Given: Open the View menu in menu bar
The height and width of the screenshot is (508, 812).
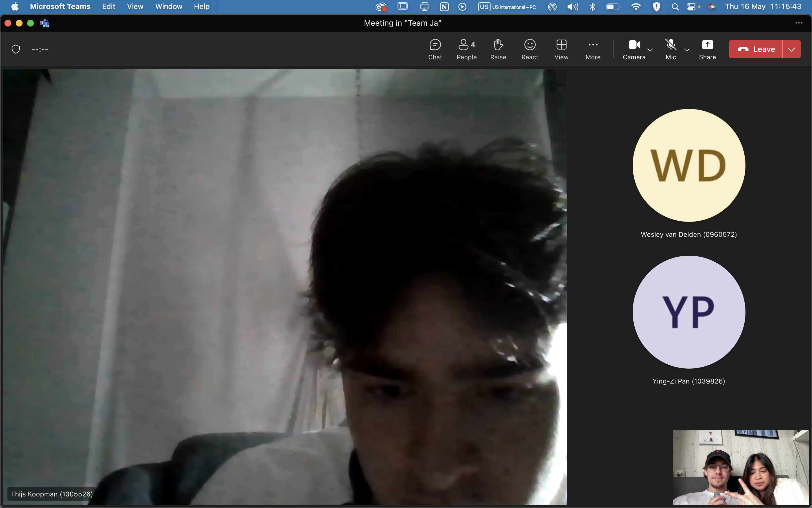Looking at the screenshot, I should [x=135, y=6].
